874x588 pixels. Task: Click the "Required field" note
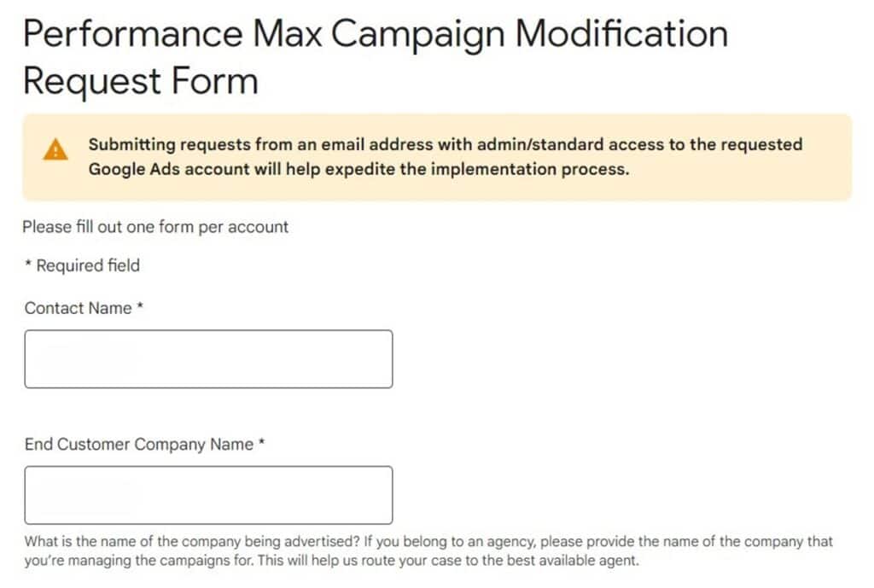[x=88, y=265]
